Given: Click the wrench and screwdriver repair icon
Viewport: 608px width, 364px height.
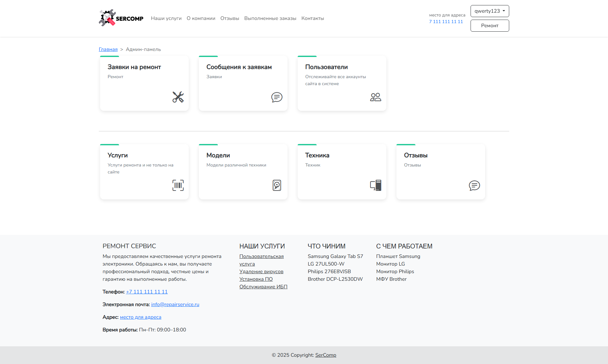Looking at the screenshot, I should coord(178,97).
